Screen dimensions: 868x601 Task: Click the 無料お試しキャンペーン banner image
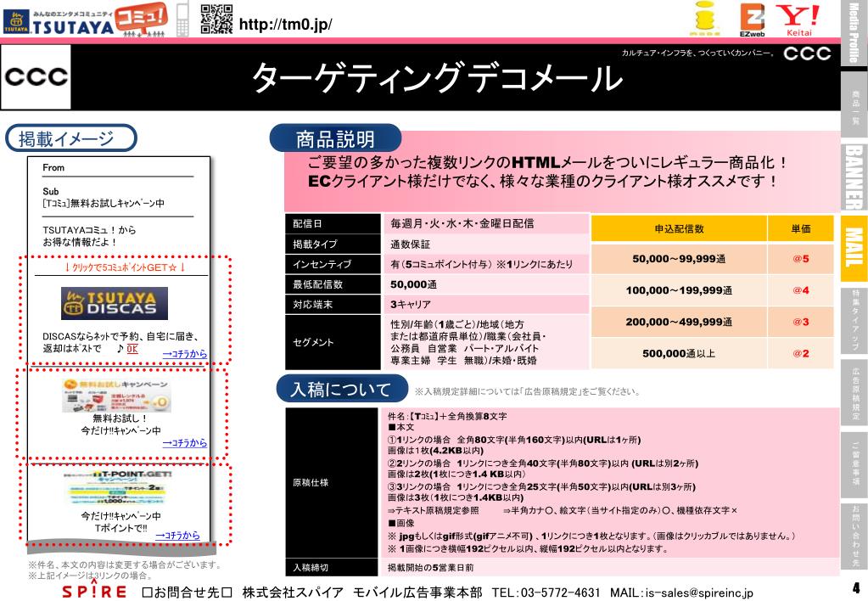coord(115,396)
